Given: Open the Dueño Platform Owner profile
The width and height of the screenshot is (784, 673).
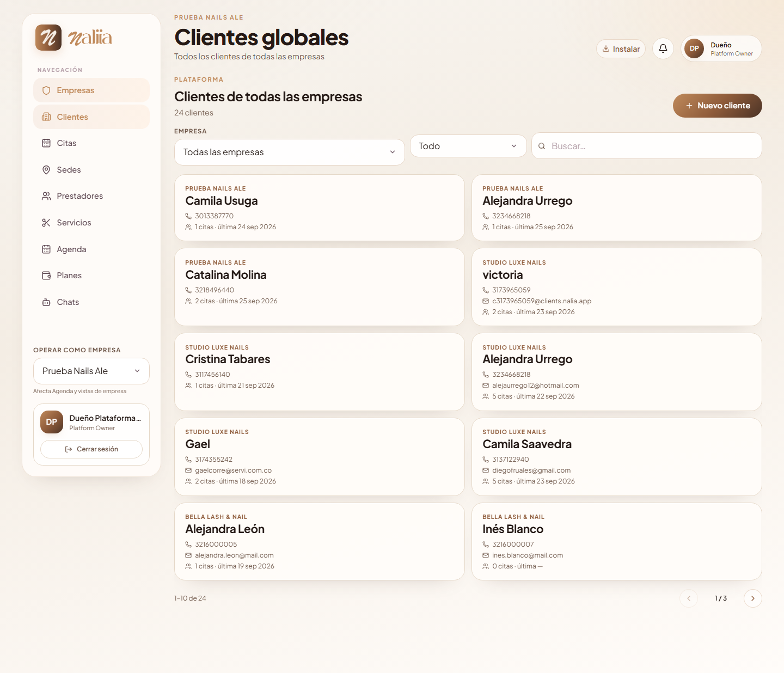Looking at the screenshot, I should [721, 48].
